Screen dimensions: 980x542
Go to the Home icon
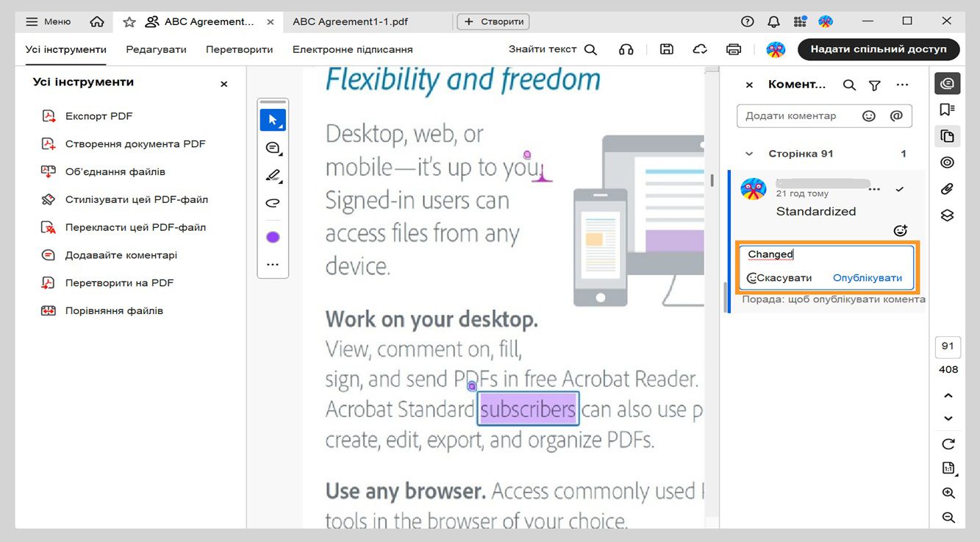click(x=97, y=22)
